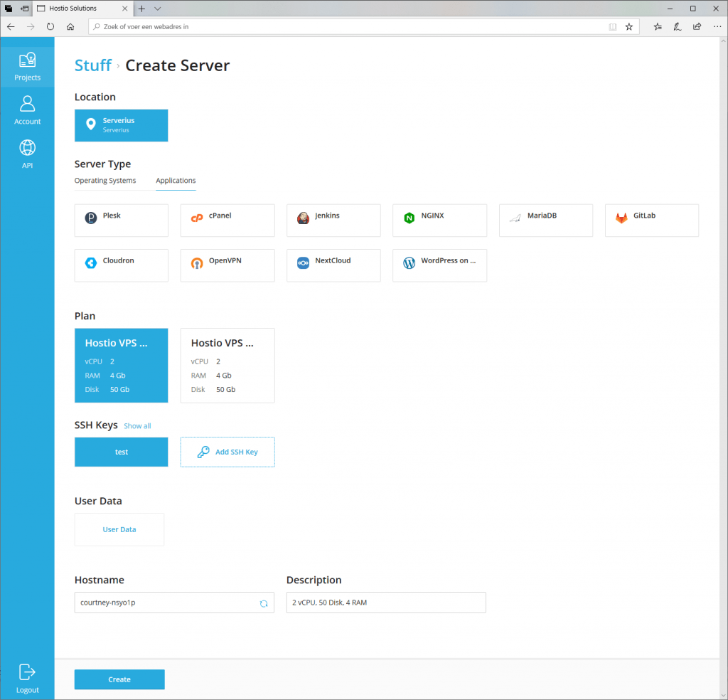Select the Plesk application icon

(x=91, y=218)
